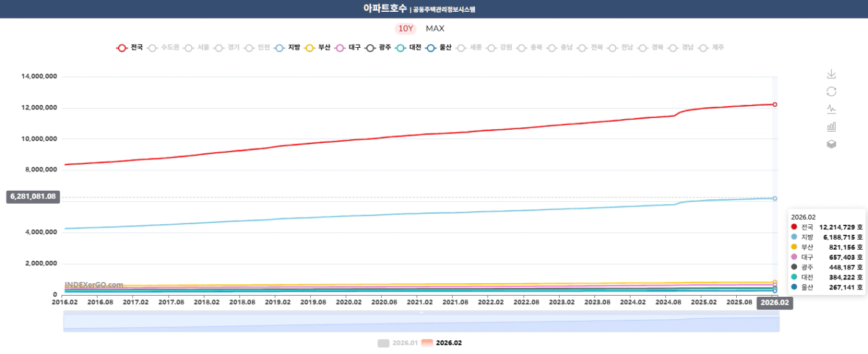Enable the 제주 series legend
This screenshot has width=868, height=354.
tap(711, 48)
